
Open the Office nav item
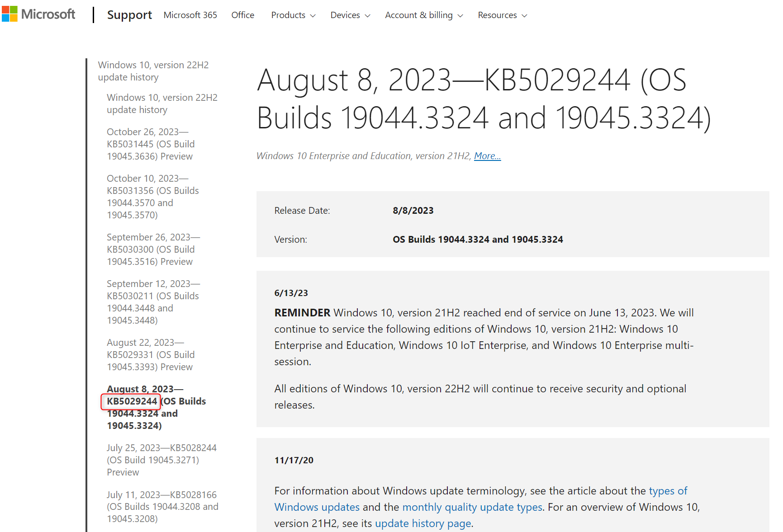tap(242, 15)
